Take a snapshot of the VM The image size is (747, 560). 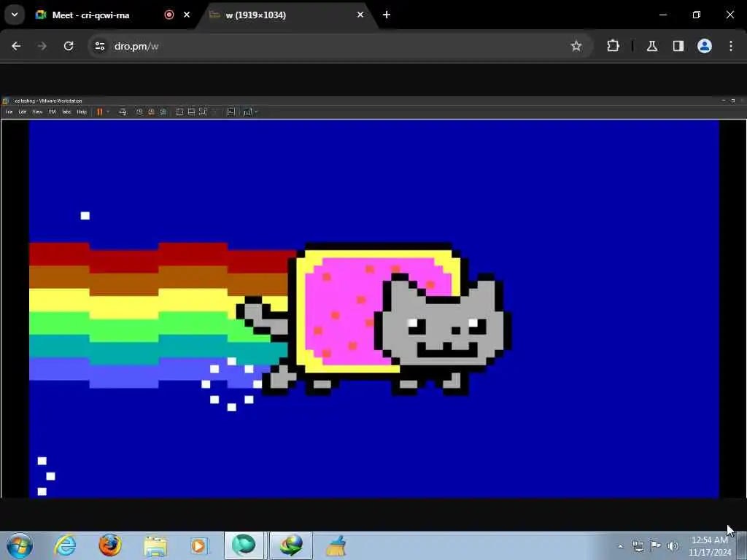139,112
